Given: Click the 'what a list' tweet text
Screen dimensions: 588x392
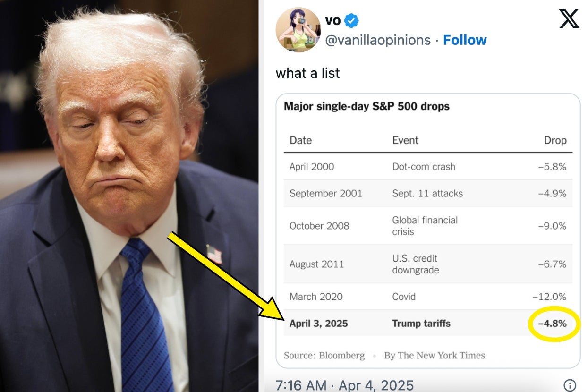Looking at the screenshot, I should (307, 73).
